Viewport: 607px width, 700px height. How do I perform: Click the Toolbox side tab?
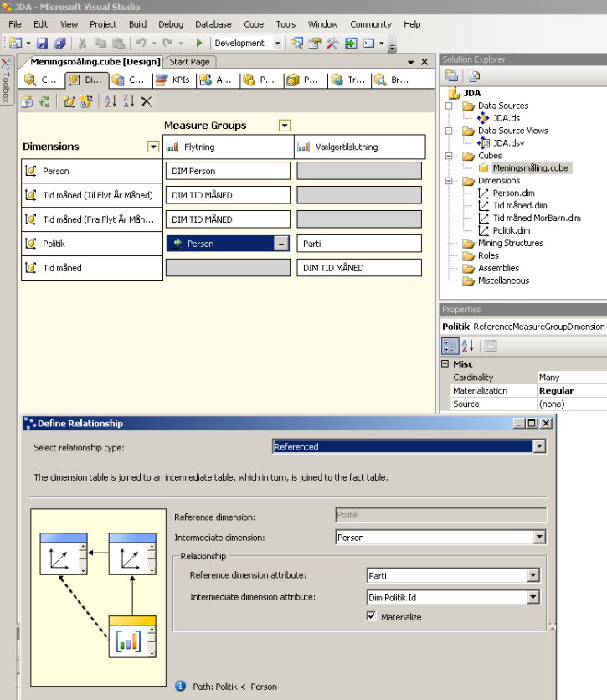6,80
